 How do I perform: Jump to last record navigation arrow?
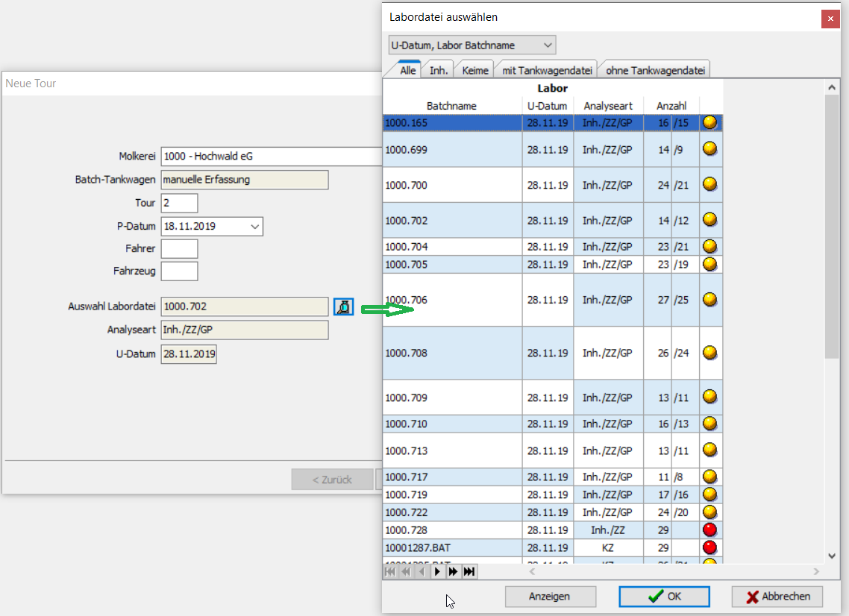point(469,572)
